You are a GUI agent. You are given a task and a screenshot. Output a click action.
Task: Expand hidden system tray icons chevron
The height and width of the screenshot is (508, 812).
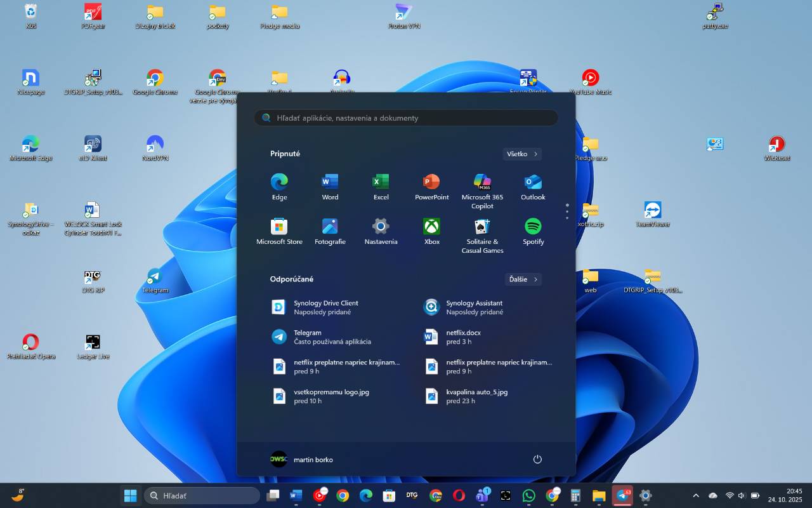click(696, 495)
